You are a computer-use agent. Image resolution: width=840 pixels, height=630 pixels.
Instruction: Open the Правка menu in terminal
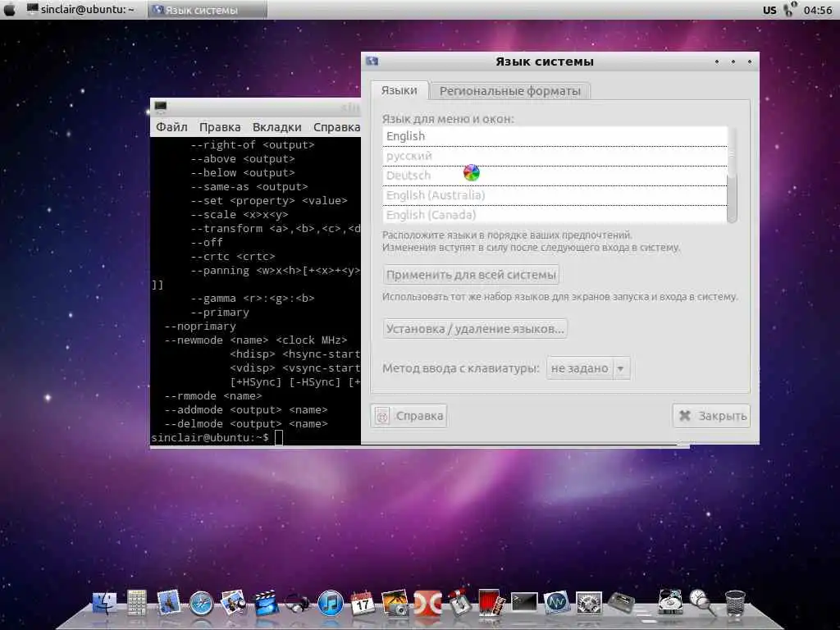(220, 127)
